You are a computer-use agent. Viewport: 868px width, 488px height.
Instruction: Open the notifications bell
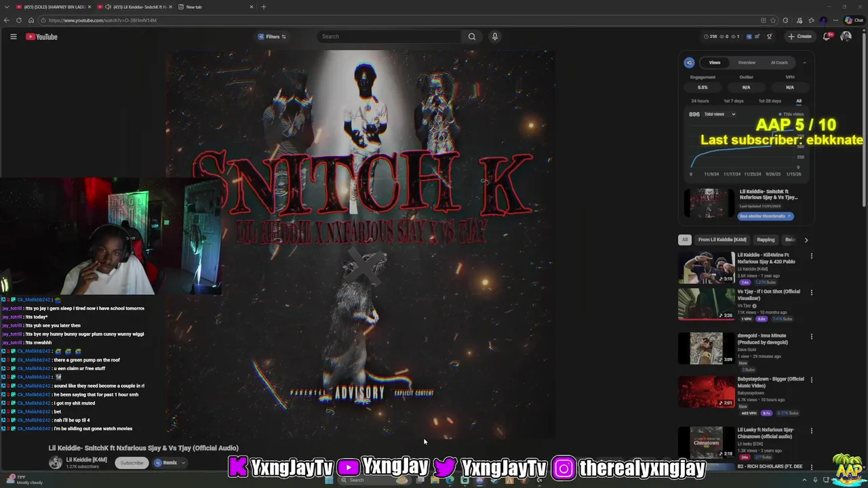[x=827, y=37]
